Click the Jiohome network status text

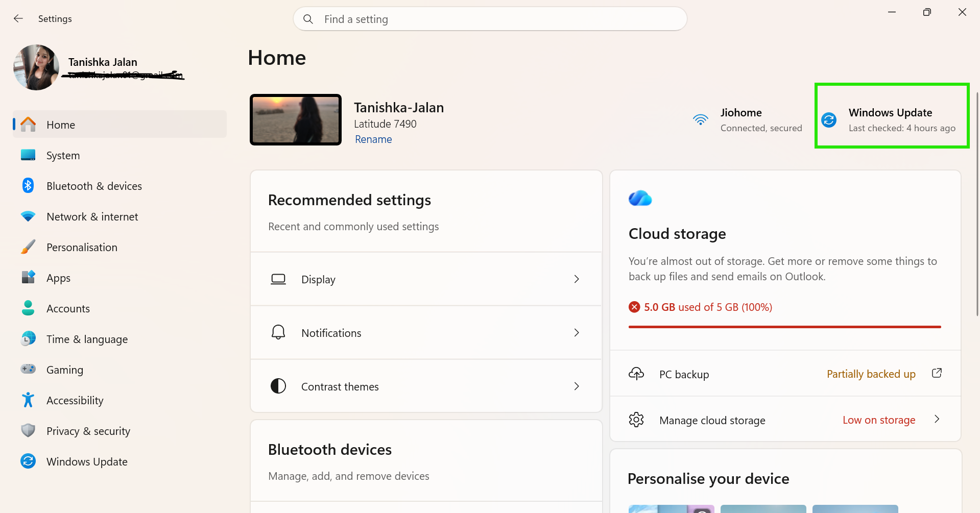point(761,120)
